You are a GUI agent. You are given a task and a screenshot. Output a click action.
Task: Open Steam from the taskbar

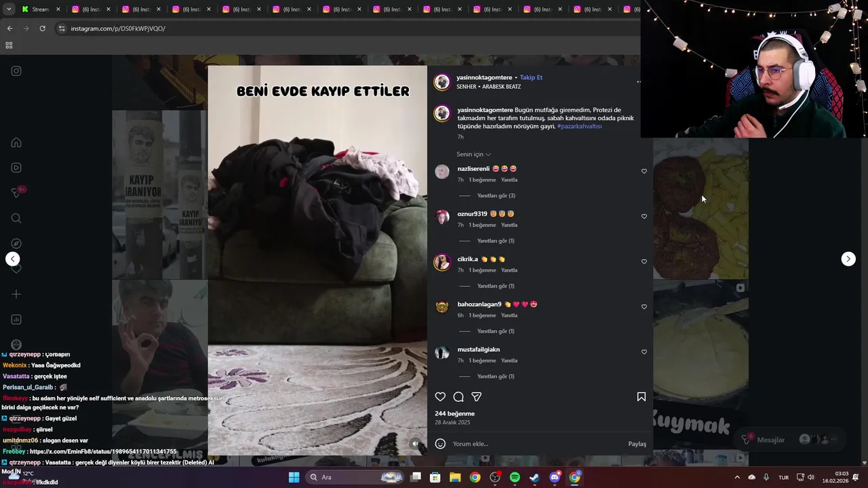click(x=535, y=477)
